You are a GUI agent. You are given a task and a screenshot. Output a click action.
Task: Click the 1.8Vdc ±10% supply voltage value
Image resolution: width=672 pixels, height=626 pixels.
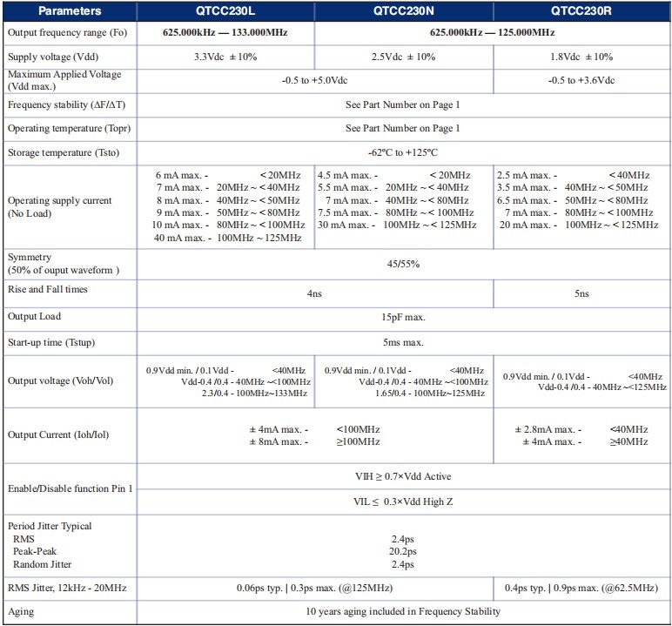(x=581, y=57)
